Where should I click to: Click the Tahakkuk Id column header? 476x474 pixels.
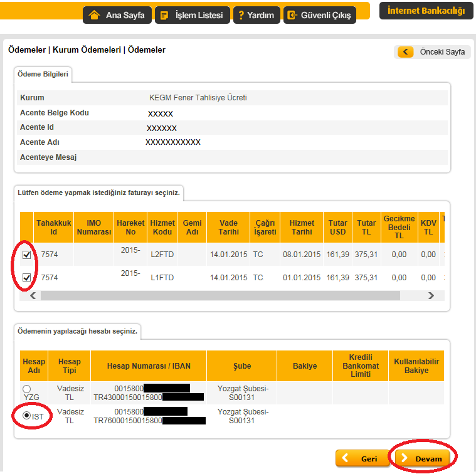coord(53,227)
